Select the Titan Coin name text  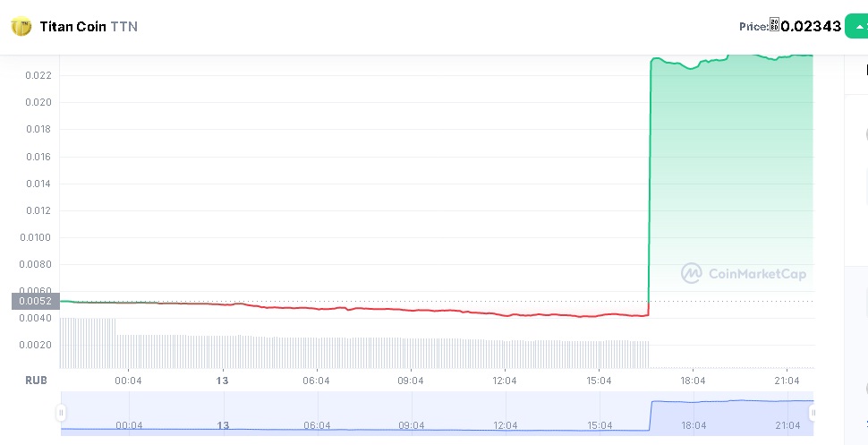click(72, 27)
